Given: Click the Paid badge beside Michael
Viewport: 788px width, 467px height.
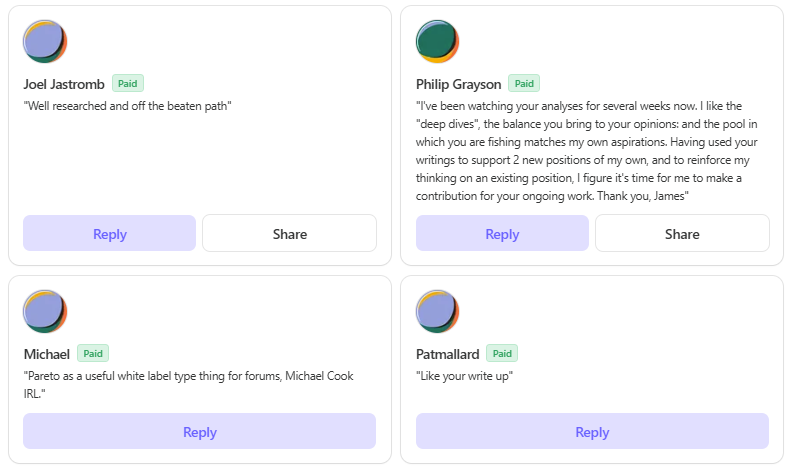Looking at the screenshot, I should pos(93,353).
